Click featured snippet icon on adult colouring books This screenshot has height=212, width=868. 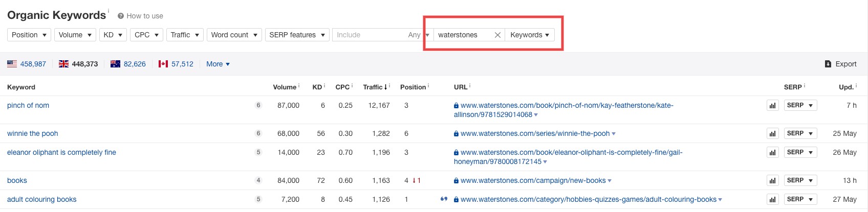444,199
